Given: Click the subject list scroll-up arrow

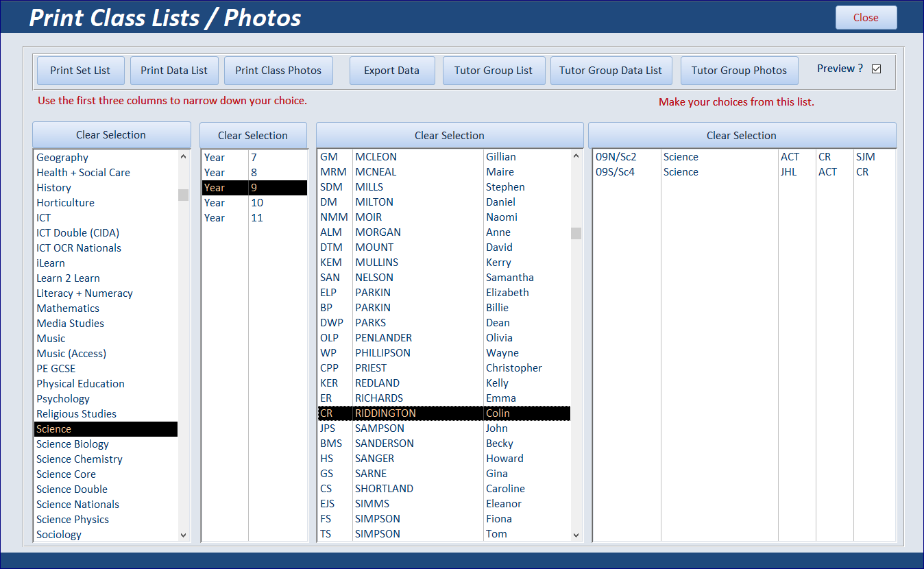Looking at the screenshot, I should [x=183, y=157].
